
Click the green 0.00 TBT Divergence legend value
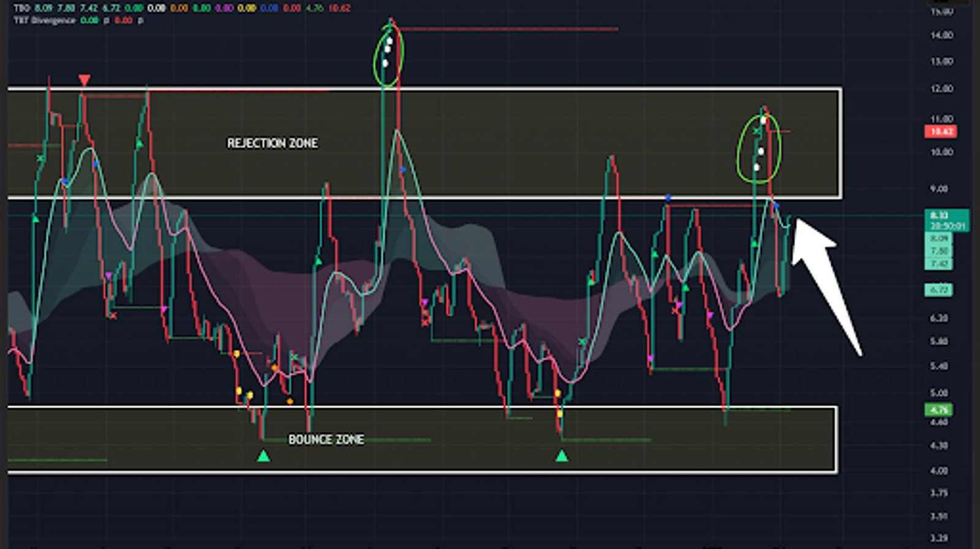click(x=89, y=20)
